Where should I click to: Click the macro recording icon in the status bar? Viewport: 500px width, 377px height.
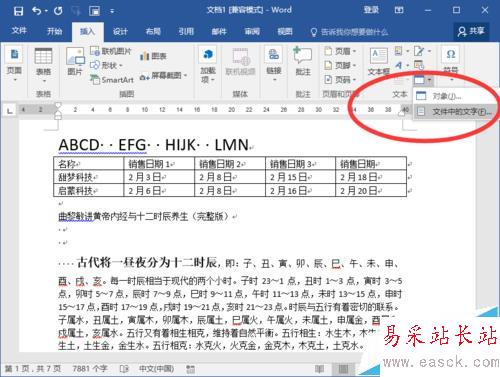[x=191, y=369]
